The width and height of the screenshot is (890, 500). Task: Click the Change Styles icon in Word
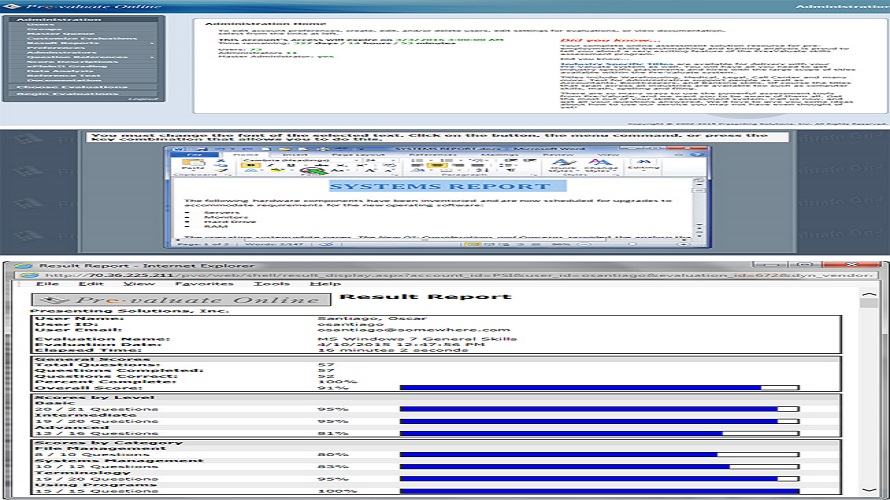tap(601, 165)
